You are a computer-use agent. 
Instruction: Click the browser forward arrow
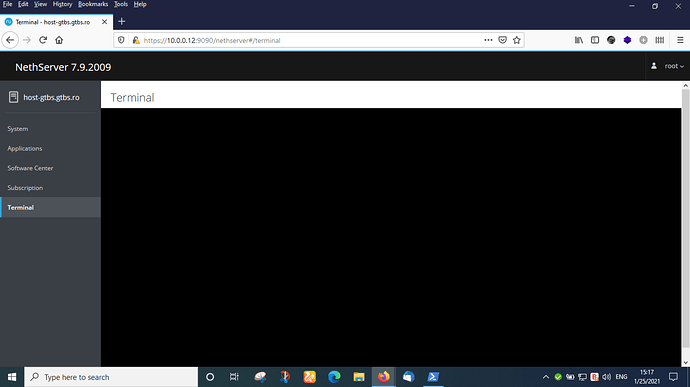[27, 40]
